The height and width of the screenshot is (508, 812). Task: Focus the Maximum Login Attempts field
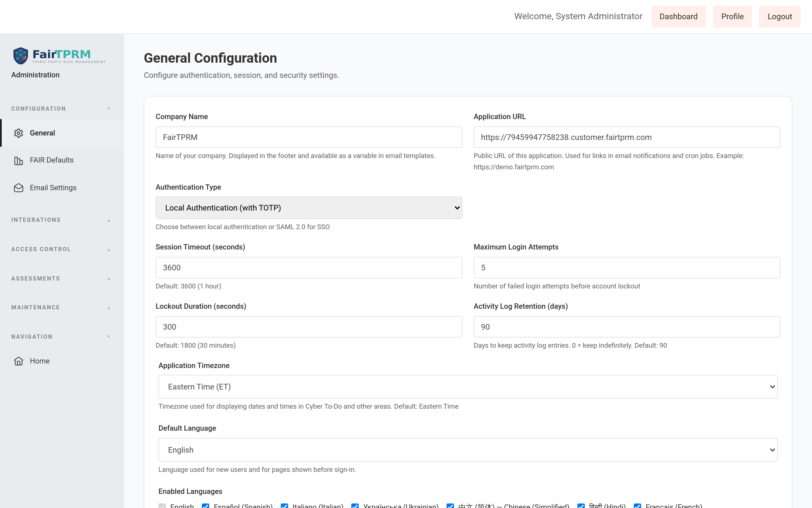coord(626,268)
